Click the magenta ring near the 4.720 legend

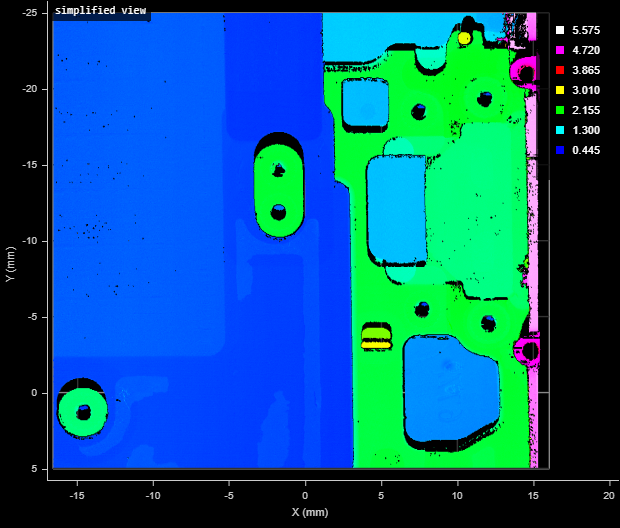coord(524,72)
